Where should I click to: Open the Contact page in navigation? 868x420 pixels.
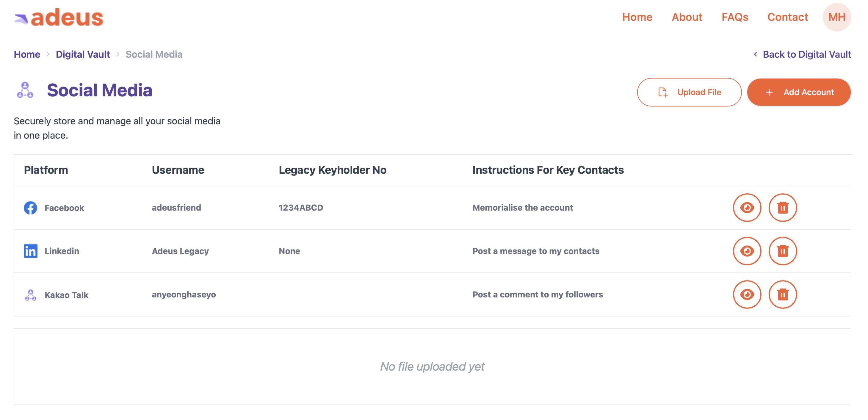pyautogui.click(x=787, y=17)
